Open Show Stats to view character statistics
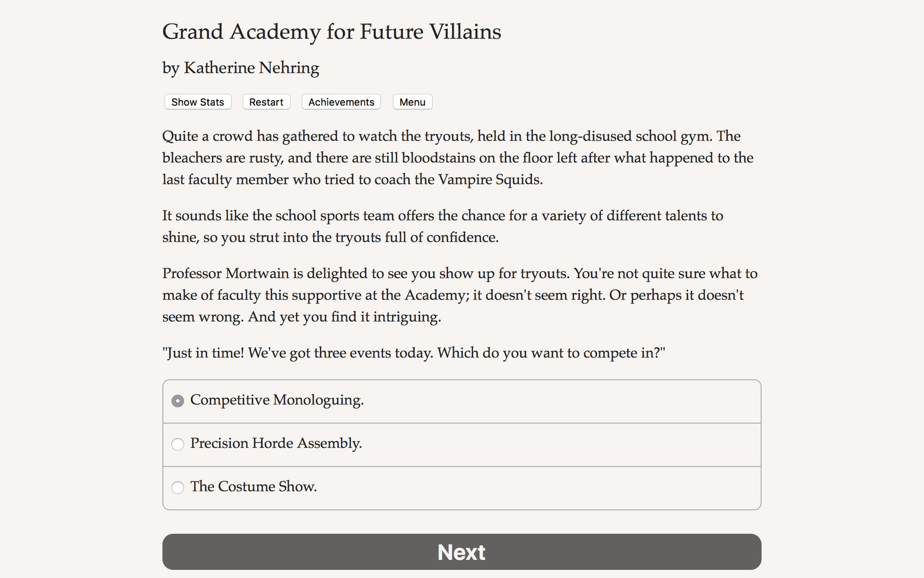Viewport: 924px width, 578px height. point(197,102)
